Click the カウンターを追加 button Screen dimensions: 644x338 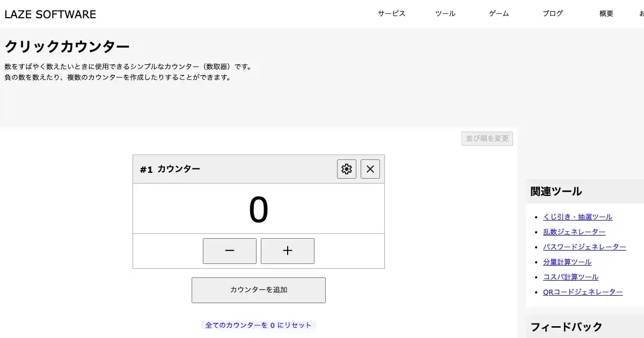[x=259, y=290]
